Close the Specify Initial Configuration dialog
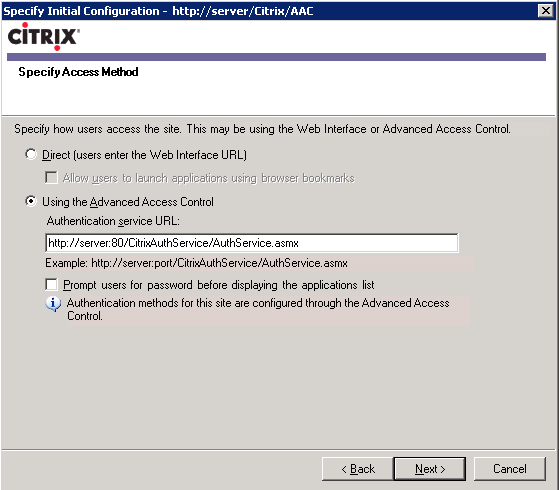This screenshot has height=490, width=559. click(545, 11)
